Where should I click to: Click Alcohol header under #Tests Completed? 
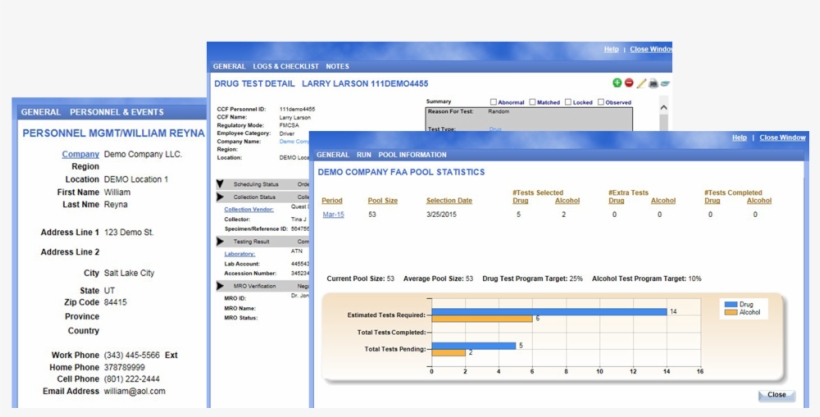[x=759, y=200]
